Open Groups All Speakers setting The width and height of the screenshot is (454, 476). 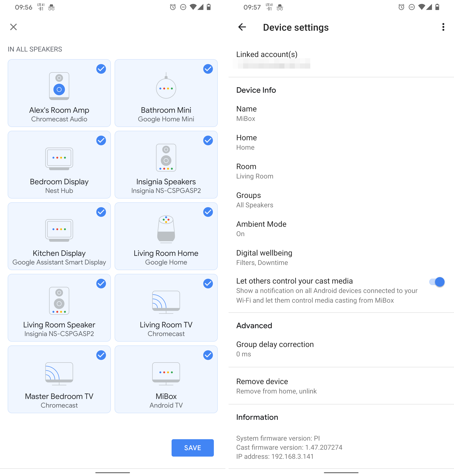tap(341, 200)
